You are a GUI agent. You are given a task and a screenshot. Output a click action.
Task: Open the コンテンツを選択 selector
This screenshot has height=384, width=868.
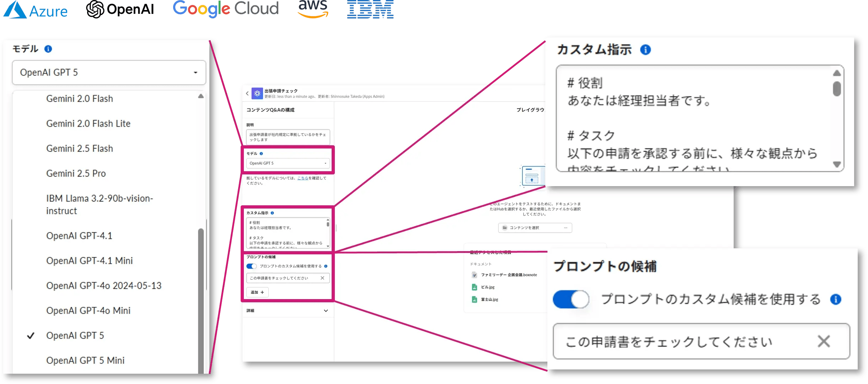click(x=535, y=228)
